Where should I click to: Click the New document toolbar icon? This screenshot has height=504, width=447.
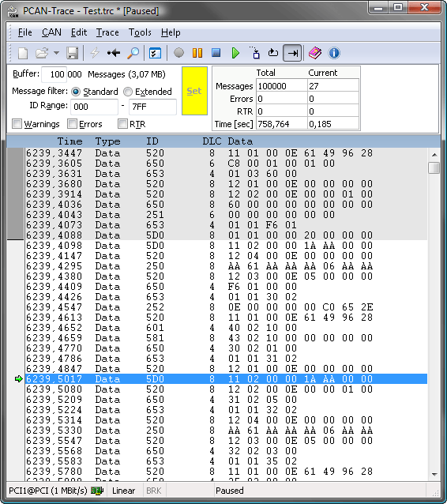pyautogui.click(x=23, y=53)
